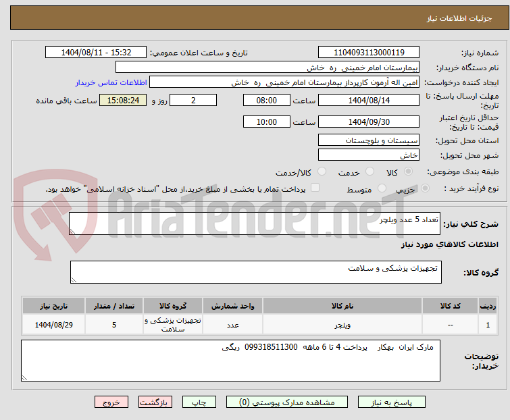Click the province field سیستان و بلوچستان

click(x=369, y=140)
